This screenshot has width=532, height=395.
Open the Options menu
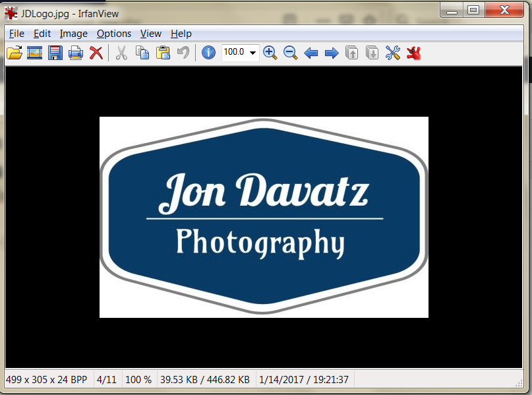click(113, 34)
